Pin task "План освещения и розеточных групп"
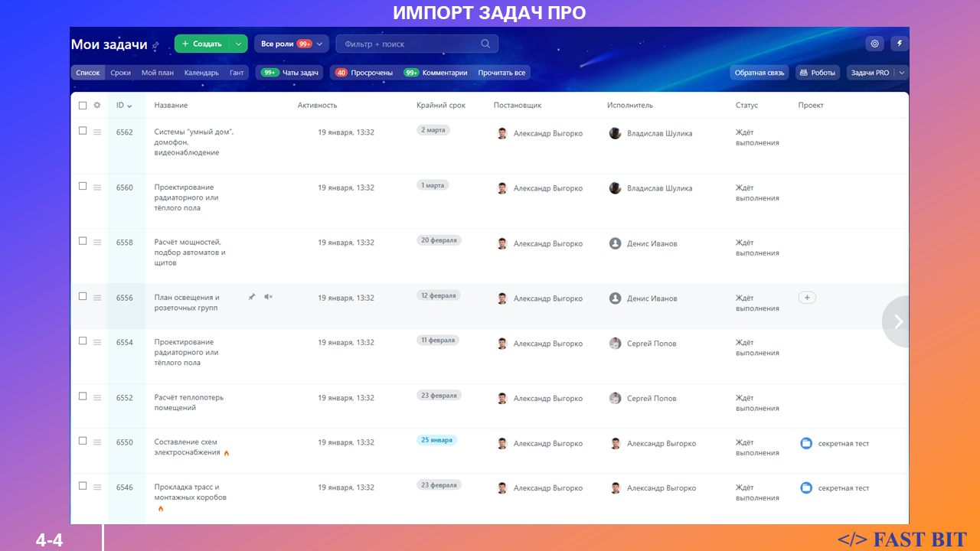The width and height of the screenshot is (980, 551). tap(251, 297)
